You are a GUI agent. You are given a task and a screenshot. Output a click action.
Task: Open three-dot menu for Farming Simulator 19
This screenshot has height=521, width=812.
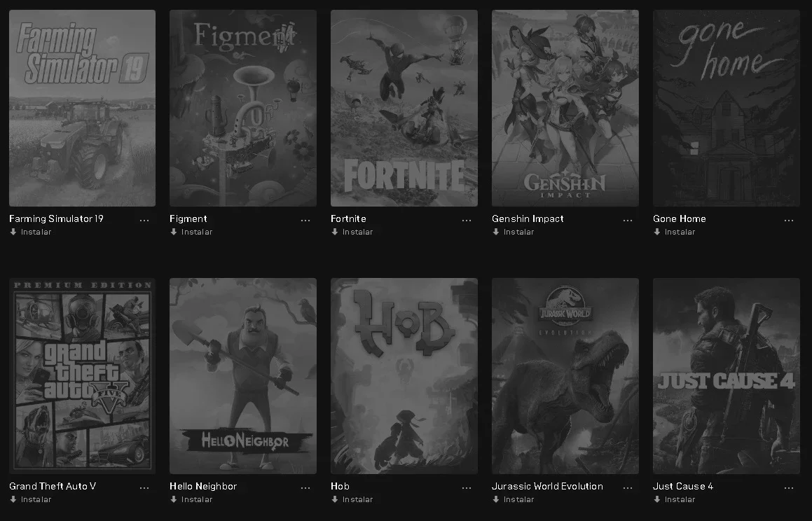(x=144, y=221)
